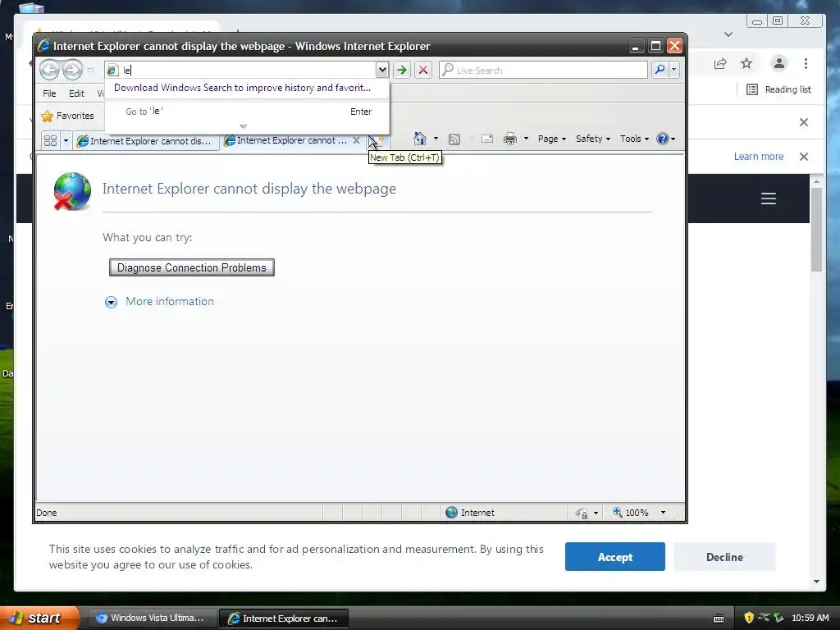Open a New Tab button
840x630 pixels.
[377, 141]
